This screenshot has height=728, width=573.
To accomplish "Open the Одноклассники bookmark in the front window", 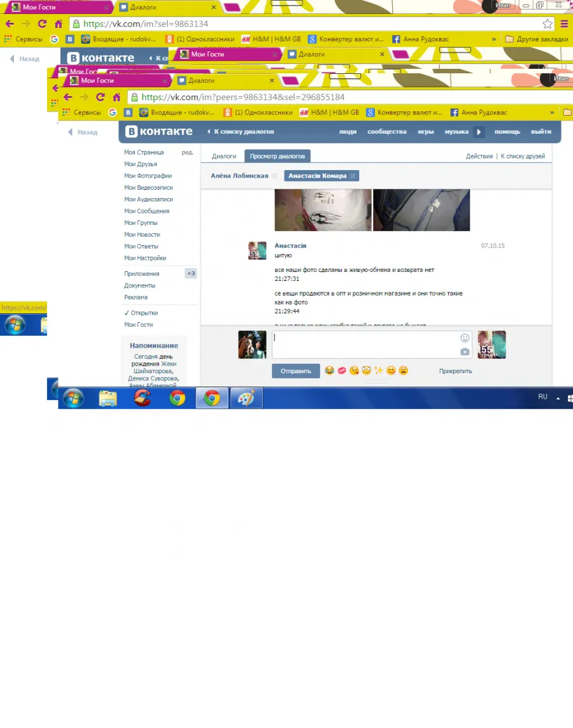I will pyautogui.click(x=258, y=112).
